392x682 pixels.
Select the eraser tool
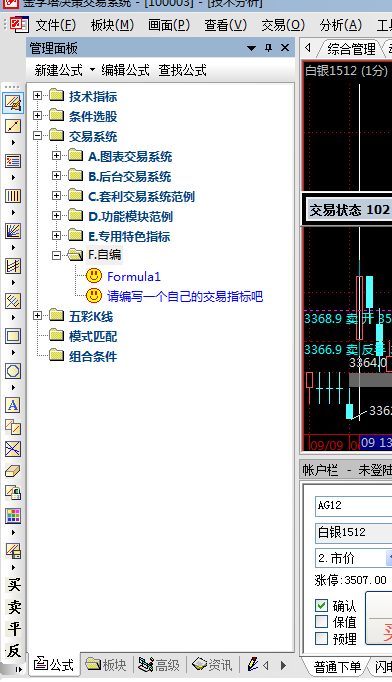coord(13,471)
